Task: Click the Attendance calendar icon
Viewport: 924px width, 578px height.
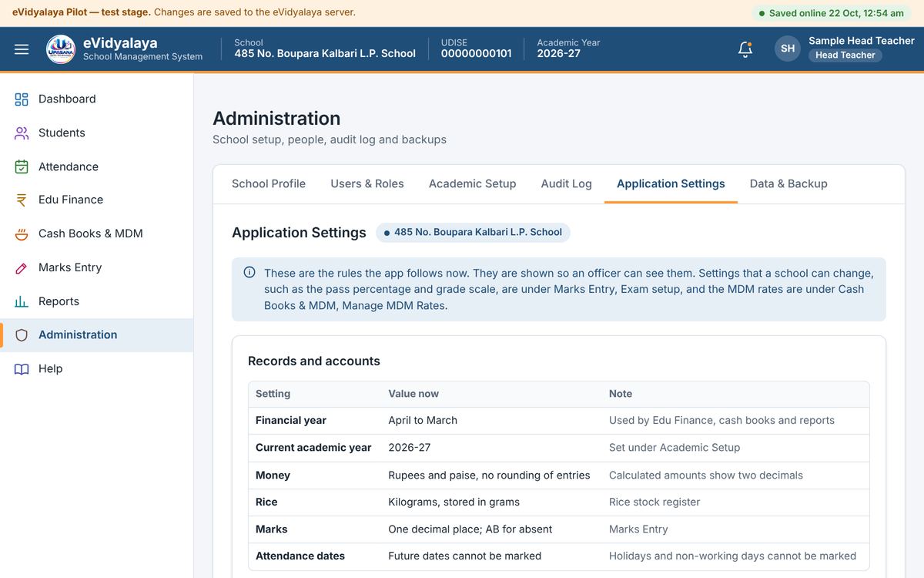Action: pyautogui.click(x=22, y=166)
